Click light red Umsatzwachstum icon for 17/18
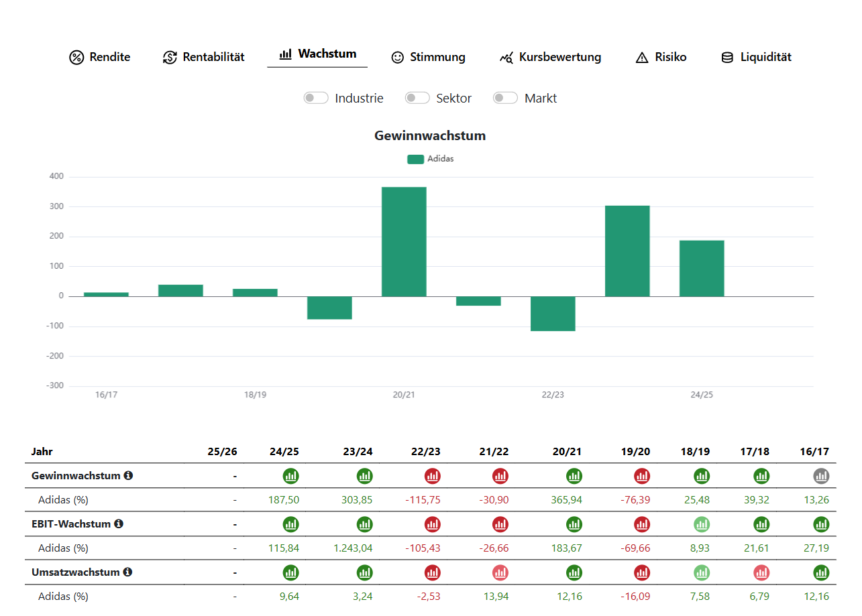This screenshot has width=862, height=616. tap(761, 572)
